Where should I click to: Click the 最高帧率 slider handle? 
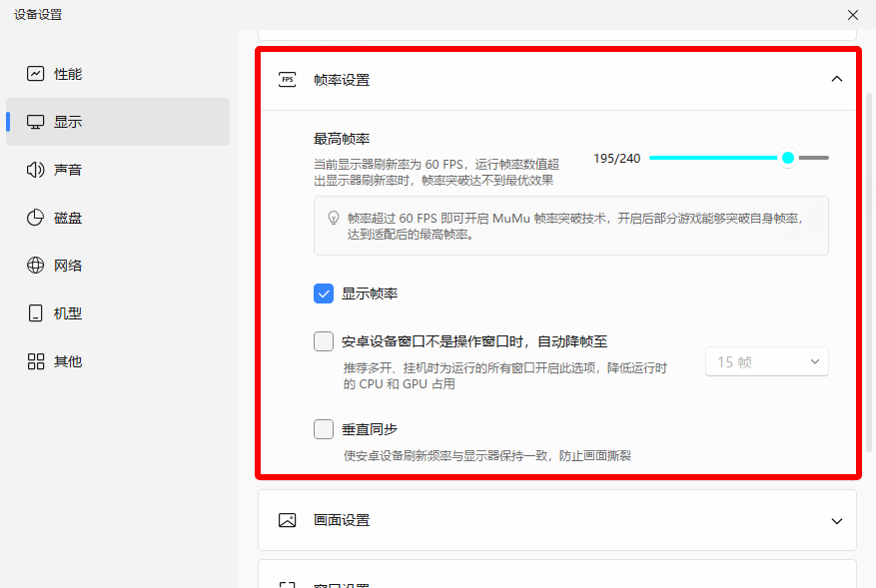point(788,158)
